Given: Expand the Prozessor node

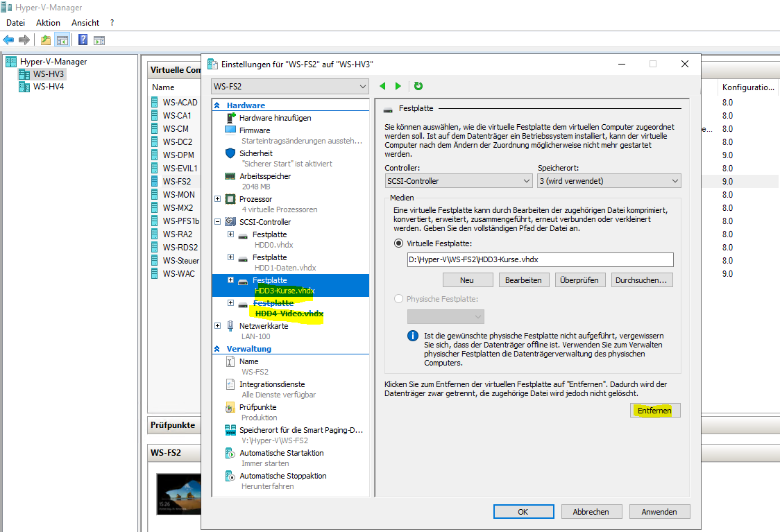Looking at the screenshot, I should tap(217, 199).
